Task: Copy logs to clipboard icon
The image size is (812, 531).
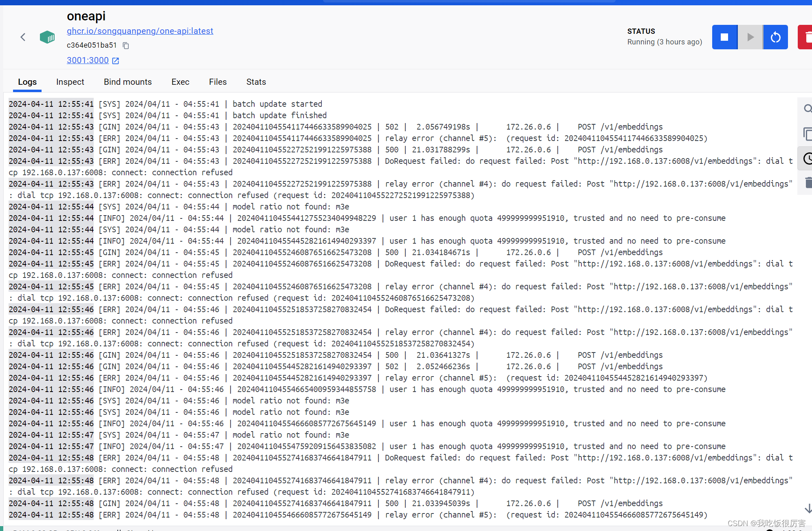Action: 807,133
